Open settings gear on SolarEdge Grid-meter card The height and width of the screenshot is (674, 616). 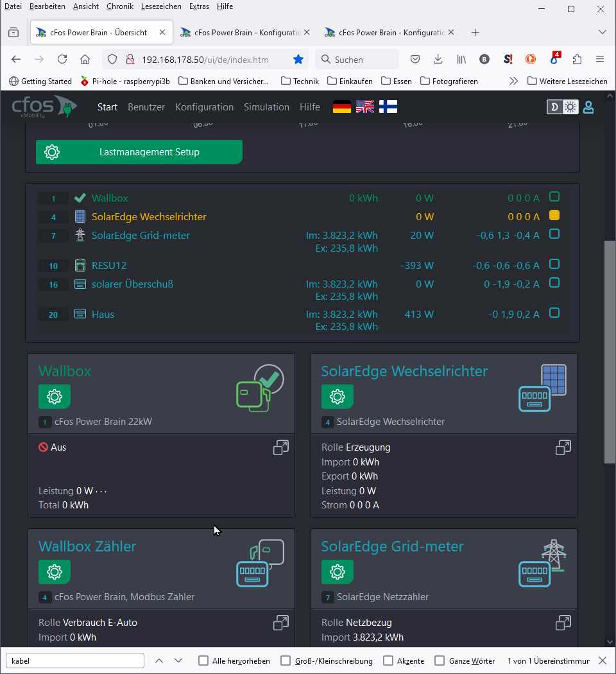tap(338, 572)
